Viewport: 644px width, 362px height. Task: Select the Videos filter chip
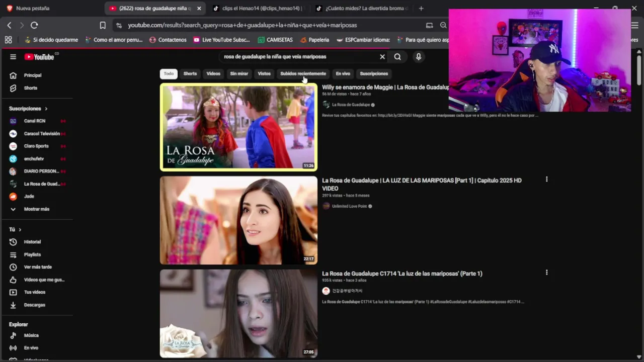click(213, 73)
